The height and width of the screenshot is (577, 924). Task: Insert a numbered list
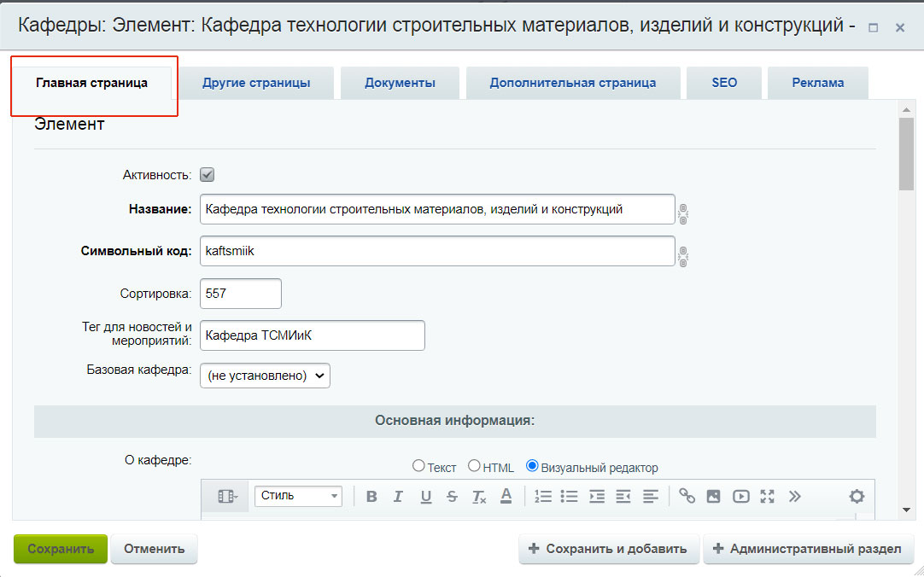(x=543, y=496)
